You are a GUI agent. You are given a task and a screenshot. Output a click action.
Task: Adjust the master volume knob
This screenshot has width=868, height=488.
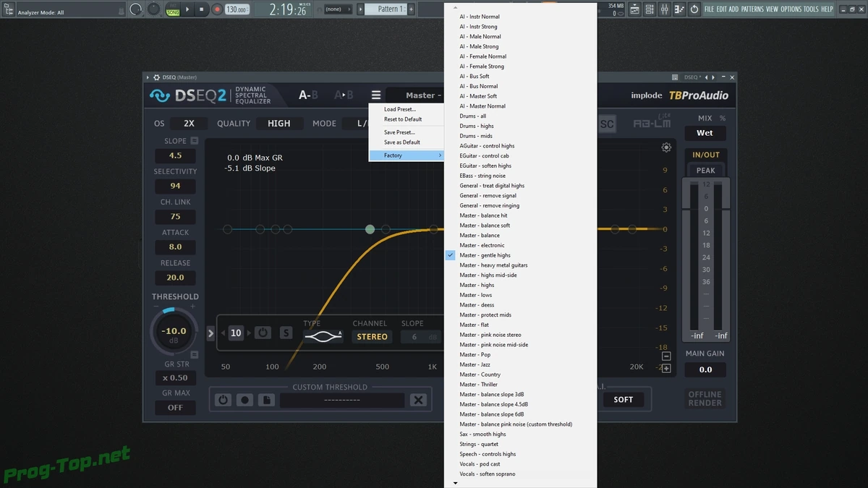(x=136, y=9)
